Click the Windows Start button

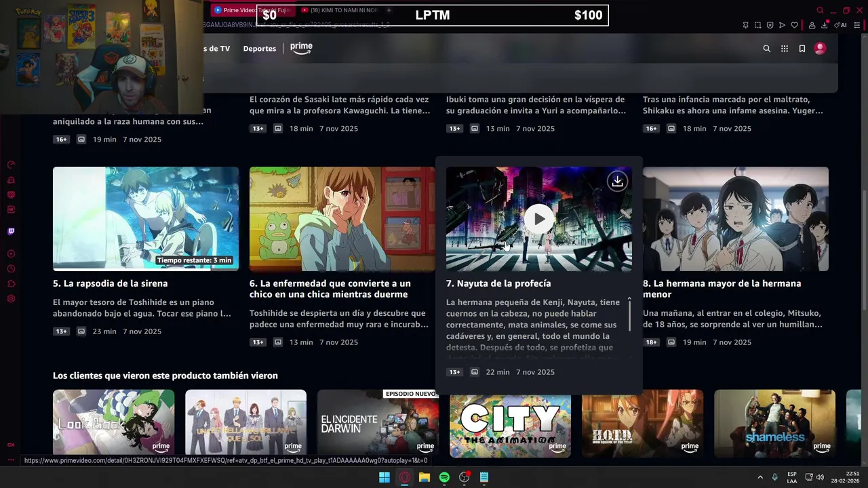pyautogui.click(x=384, y=477)
